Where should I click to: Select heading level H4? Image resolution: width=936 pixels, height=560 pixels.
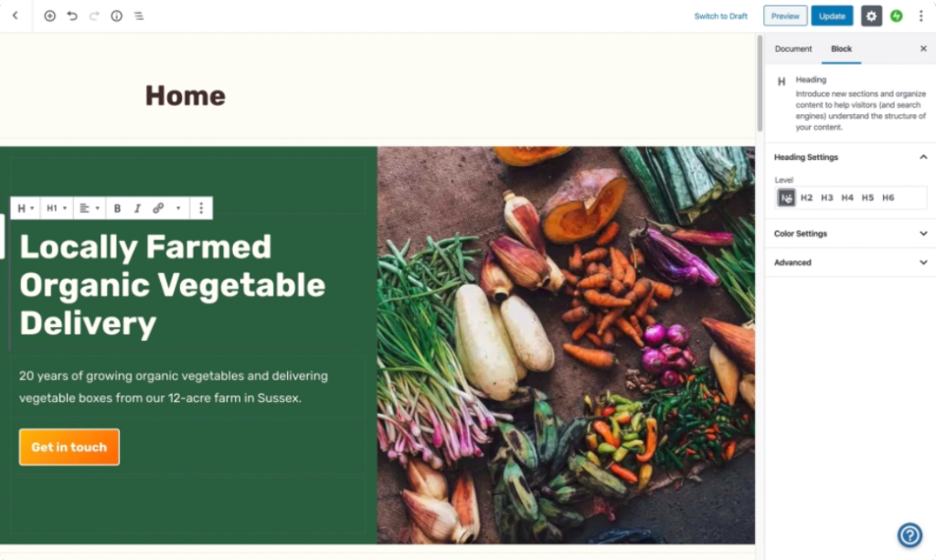pyautogui.click(x=847, y=197)
